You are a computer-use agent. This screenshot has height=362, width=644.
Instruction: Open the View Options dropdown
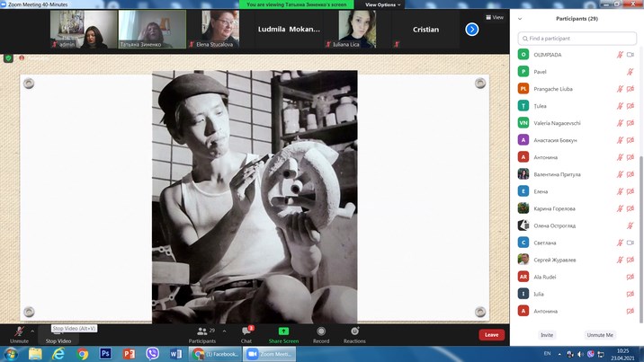tap(383, 4)
